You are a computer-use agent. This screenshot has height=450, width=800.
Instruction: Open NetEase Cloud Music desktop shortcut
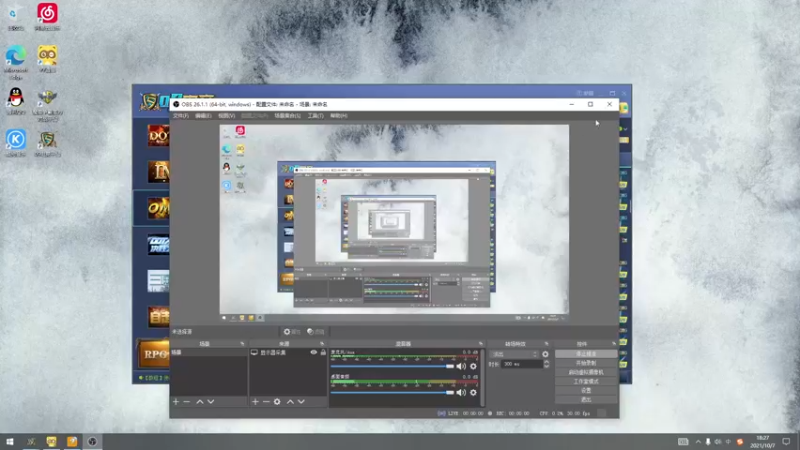point(47,17)
